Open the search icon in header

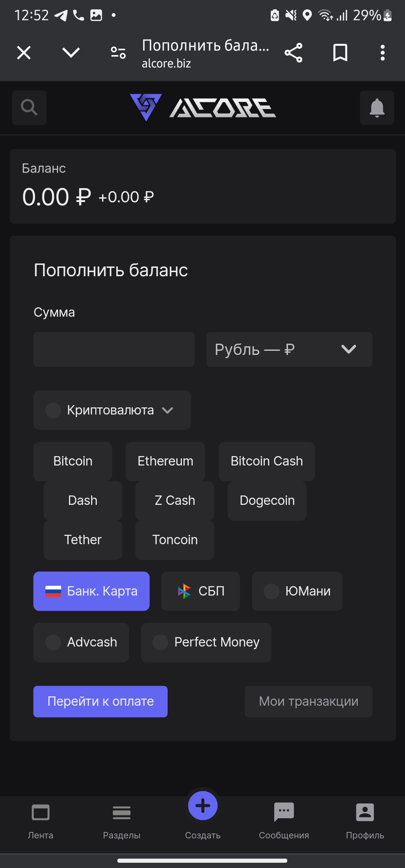(29, 108)
